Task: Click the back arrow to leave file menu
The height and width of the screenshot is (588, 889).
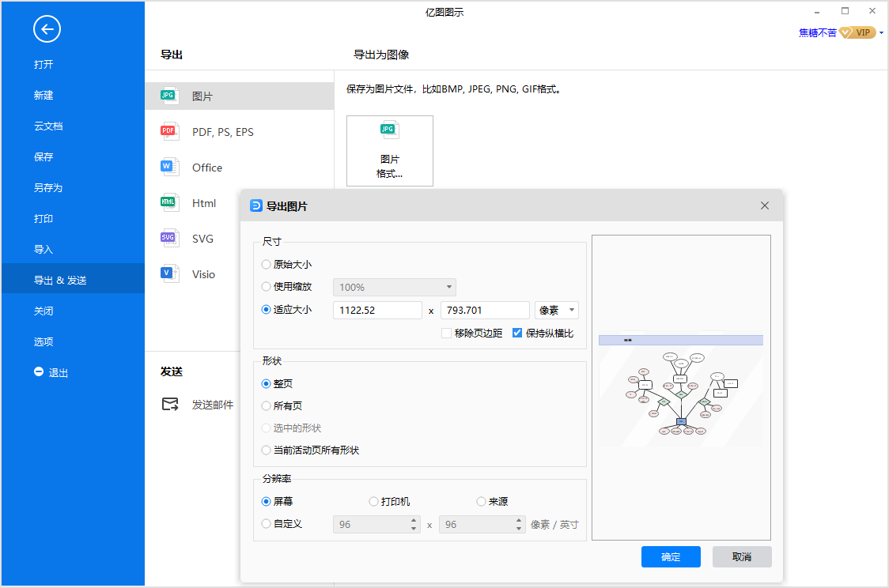Action: 47,29
